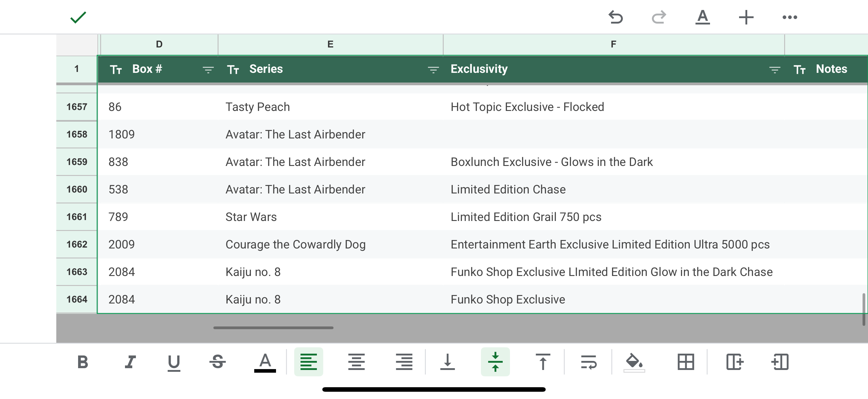The width and height of the screenshot is (868, 399).
Task: Select row 1660 header
Action: pyautogui.click(x=77, y=189)
